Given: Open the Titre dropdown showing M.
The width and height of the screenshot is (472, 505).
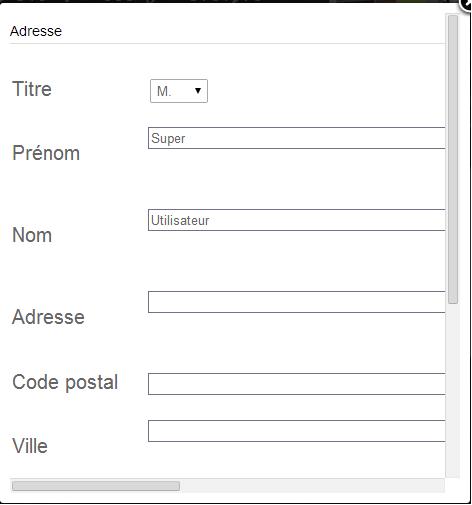Looking at the screenshot, I should pos(179,91).
